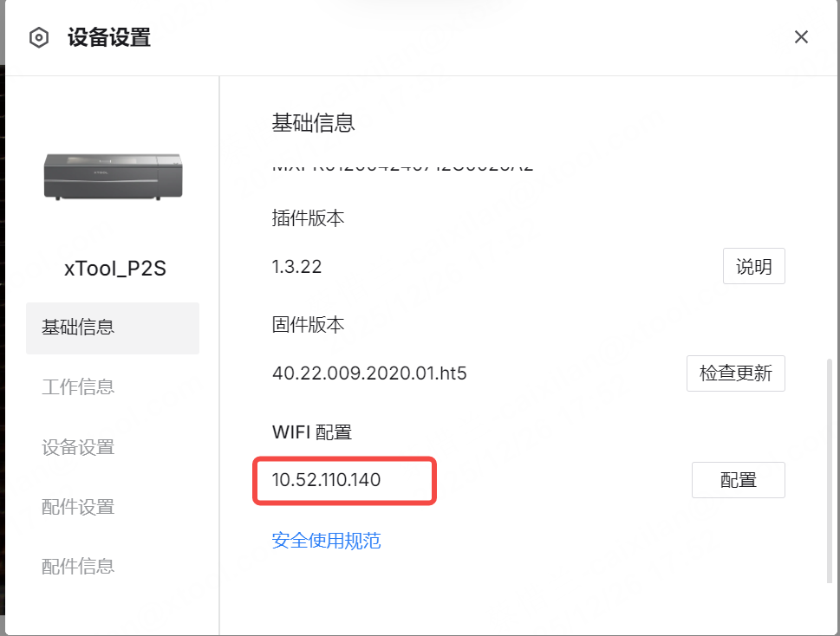Screen dimensions: 840x636
Task: Click firmware version 40.22.009.2020.01.ht5 text
Action: (x=369, y=374)
